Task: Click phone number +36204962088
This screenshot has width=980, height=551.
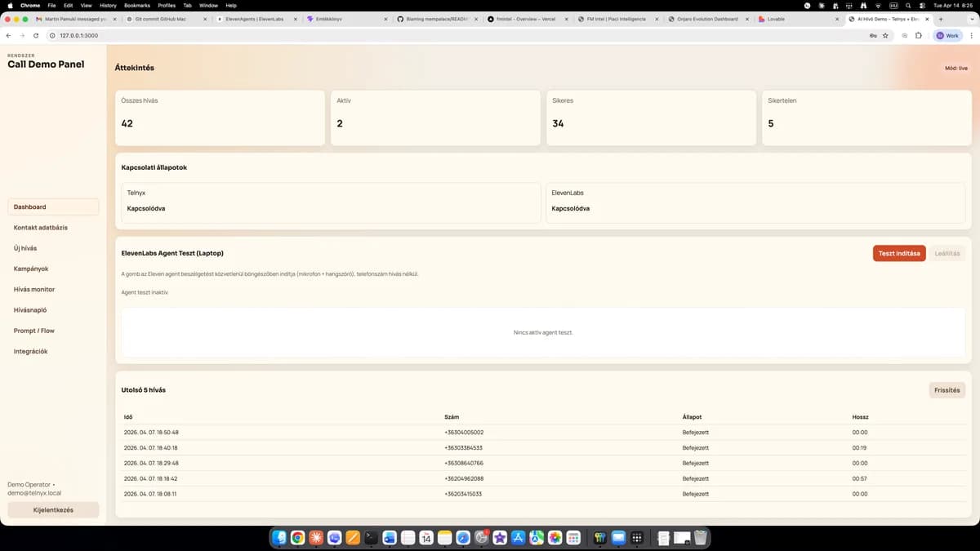Action: pyautogui.click(x=464, y=478)
